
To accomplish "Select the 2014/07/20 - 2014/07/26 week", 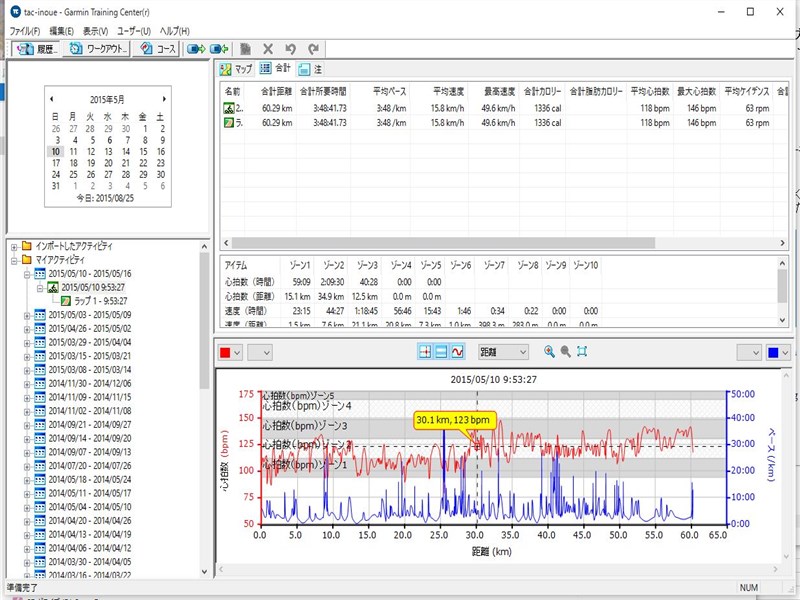I will (90, 466).
